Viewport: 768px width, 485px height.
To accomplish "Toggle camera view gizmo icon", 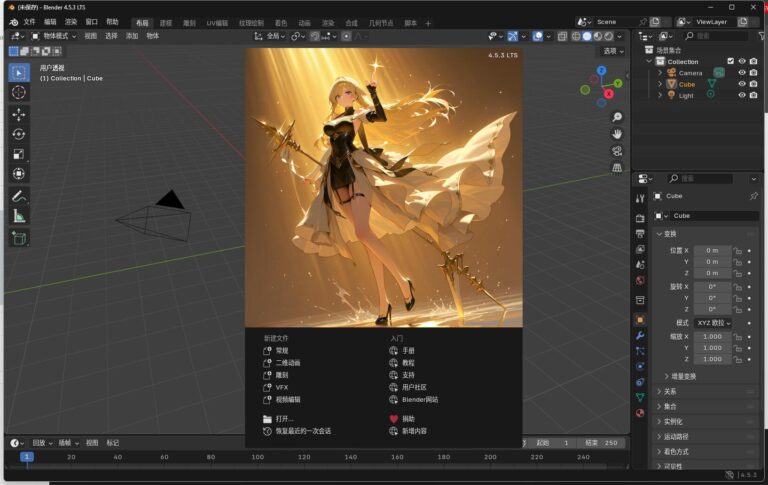I will point(617,150).
